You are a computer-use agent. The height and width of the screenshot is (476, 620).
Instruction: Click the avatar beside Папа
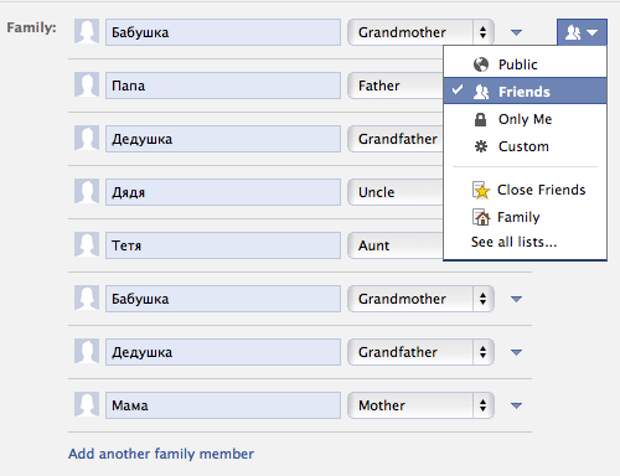87,85
